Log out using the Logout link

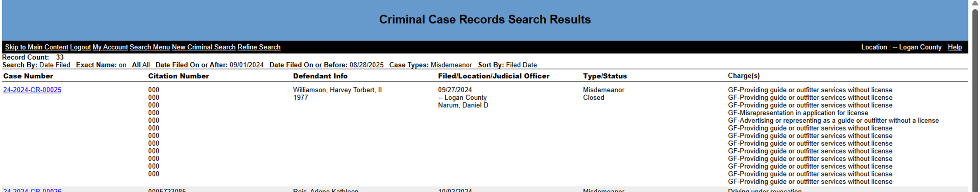click(80, 47)
